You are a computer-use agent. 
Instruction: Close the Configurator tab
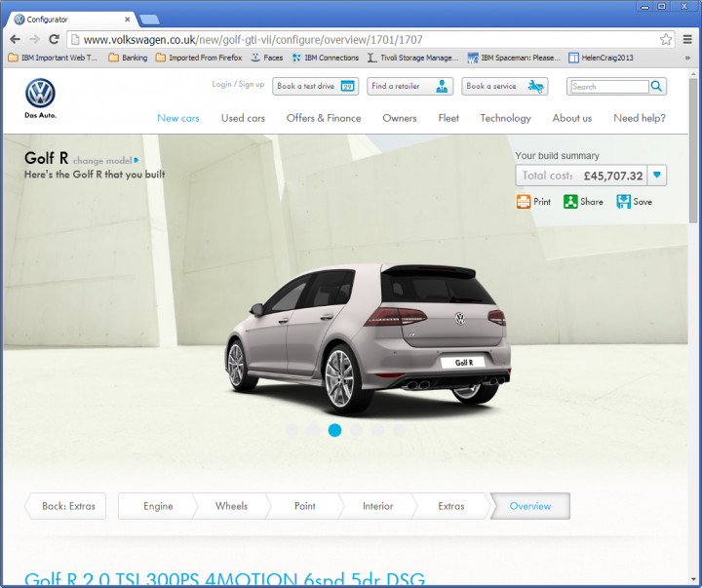(127, 20)
